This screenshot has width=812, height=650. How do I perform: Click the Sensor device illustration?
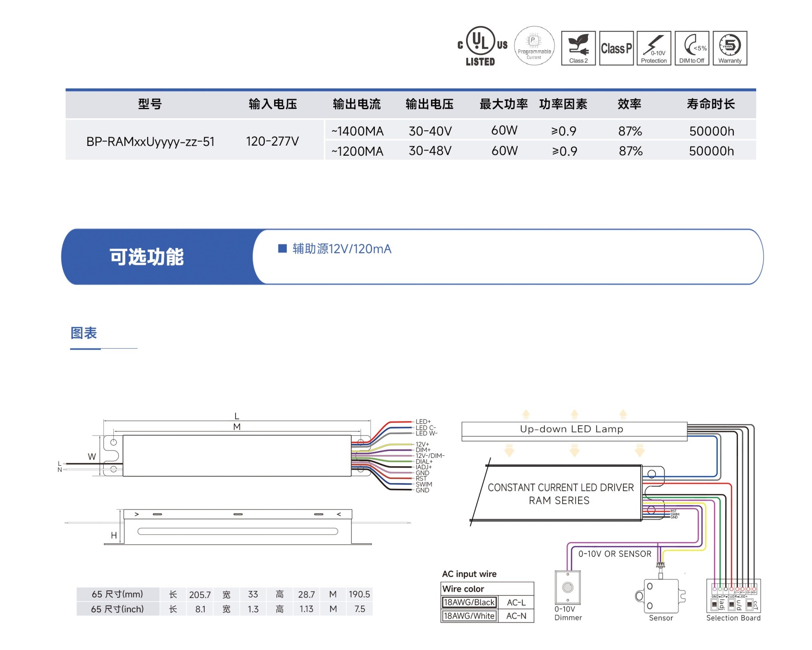click(661, 596)
